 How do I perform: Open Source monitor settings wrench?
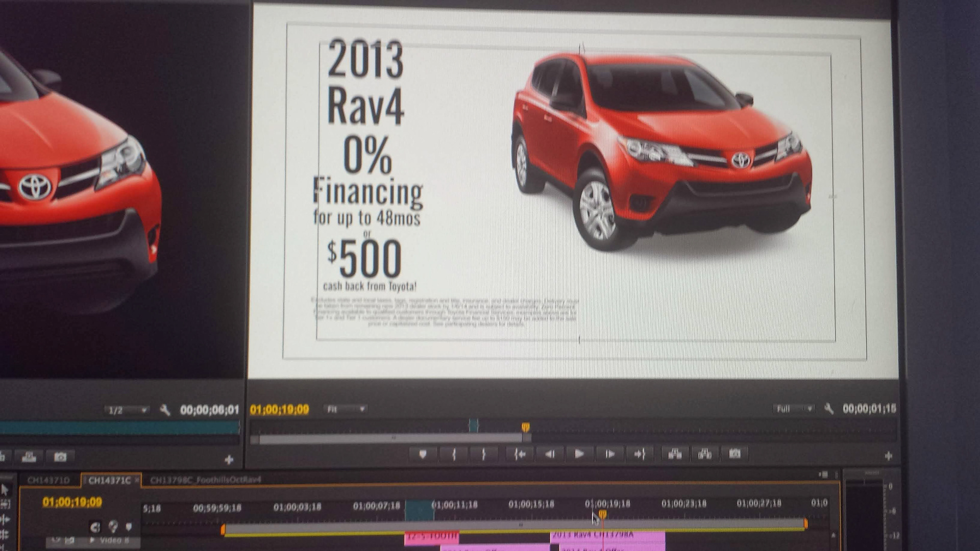[x=164, y=410]
